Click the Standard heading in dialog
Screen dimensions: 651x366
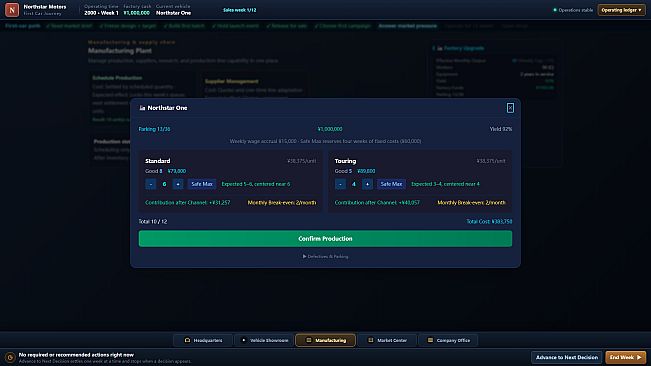157,161
